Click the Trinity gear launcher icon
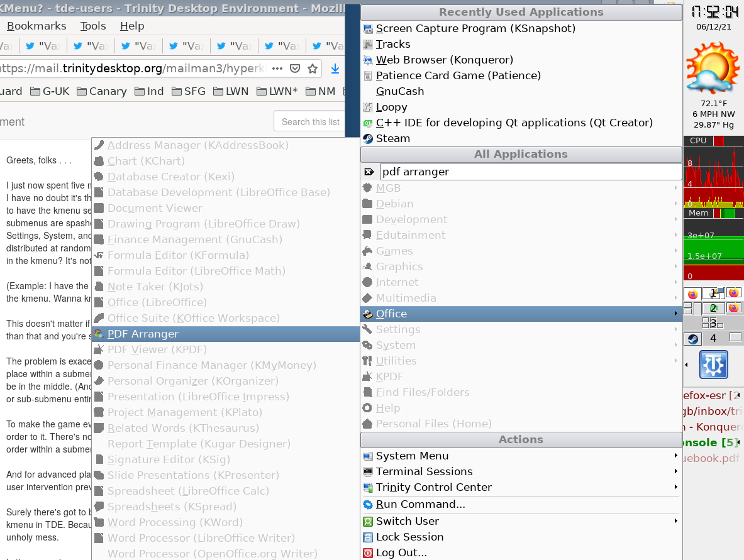This screenshot has height=560, width=744. pos(714,365)
